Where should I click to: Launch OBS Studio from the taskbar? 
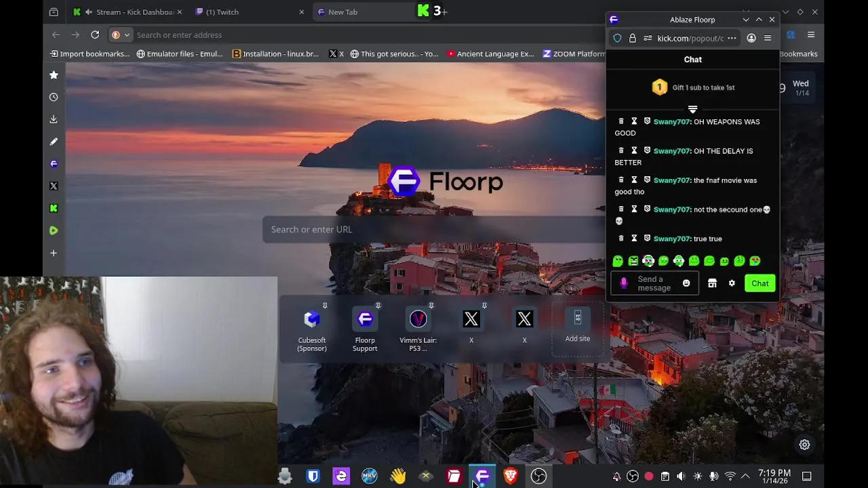pos(538,476)
